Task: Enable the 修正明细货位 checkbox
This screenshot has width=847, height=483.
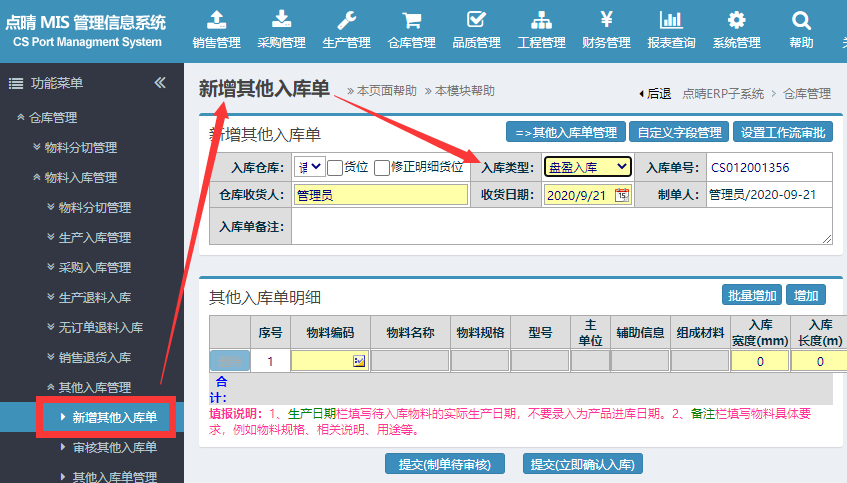Action: (x=382, y=168)
